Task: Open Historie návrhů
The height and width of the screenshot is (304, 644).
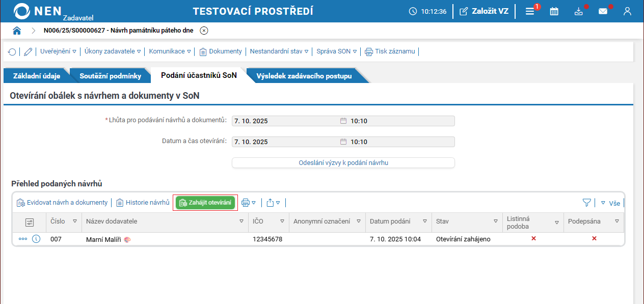Action: pyautogui.click(x=143, y=203)
